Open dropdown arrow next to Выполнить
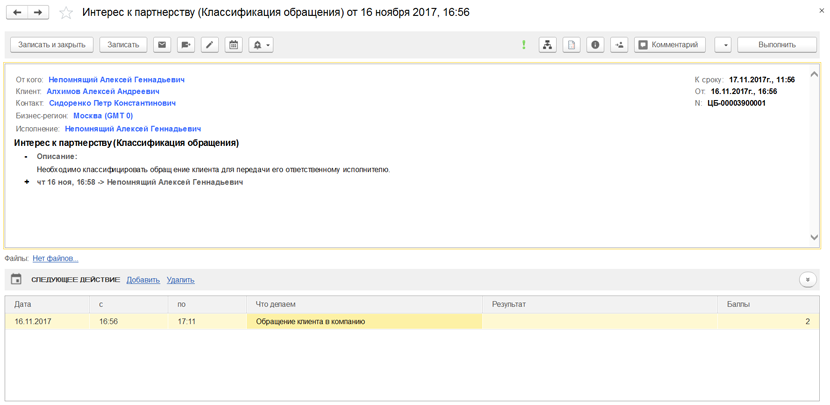The height and width of the screenshot is (405, 830). click(723, 45)
